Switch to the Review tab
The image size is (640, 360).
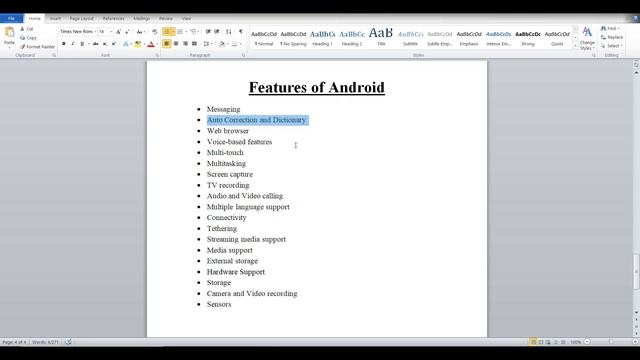(166, 18)
